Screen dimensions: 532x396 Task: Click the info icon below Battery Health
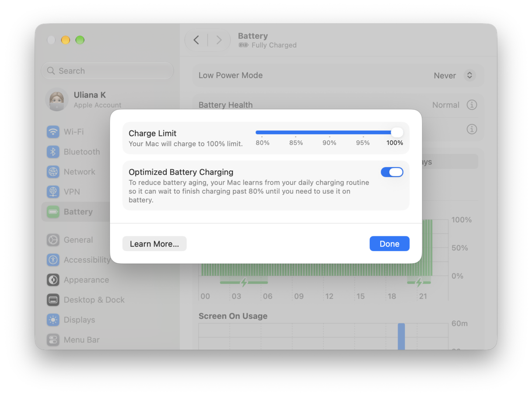coord(472,129)
